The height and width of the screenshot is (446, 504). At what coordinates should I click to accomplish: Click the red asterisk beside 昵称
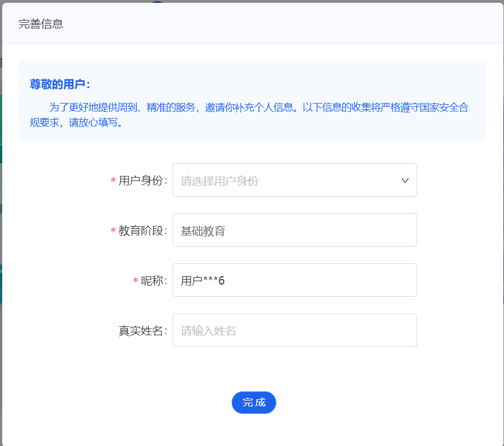pyautogui.click(x=135, y=281)
